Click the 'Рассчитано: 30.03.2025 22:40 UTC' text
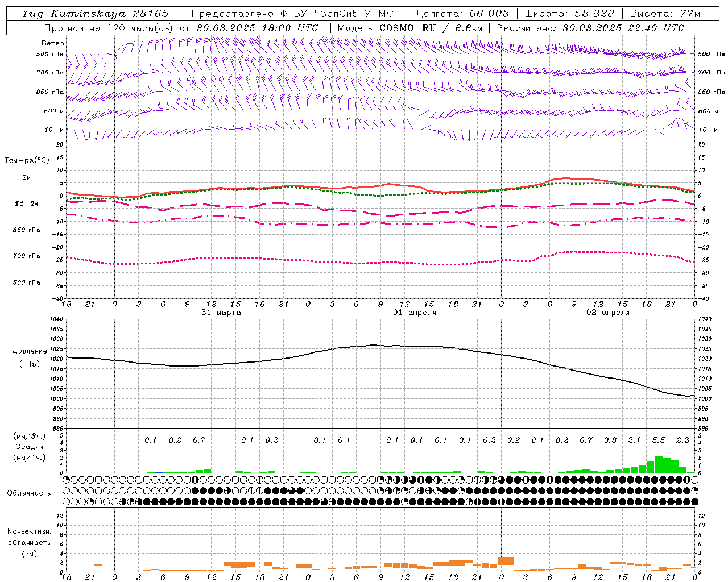This screenshot has width=728, height=582. point(590,28)
